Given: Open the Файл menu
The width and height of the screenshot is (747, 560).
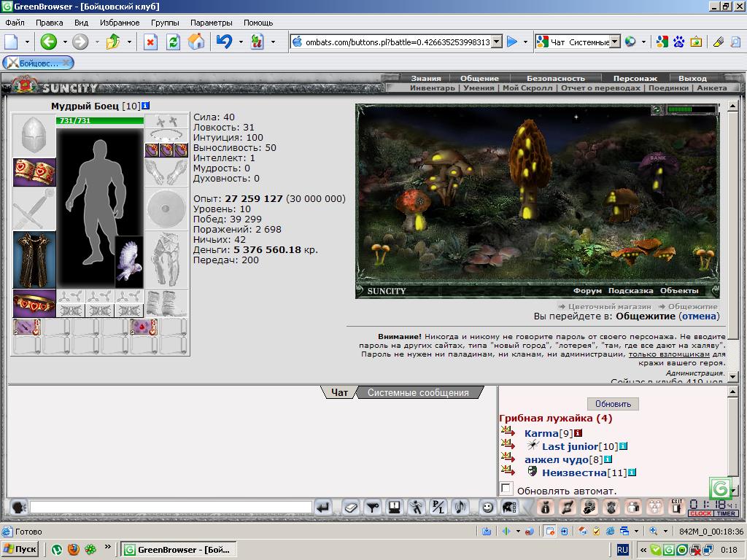Looking at the screenshot, I should [15, 23].
